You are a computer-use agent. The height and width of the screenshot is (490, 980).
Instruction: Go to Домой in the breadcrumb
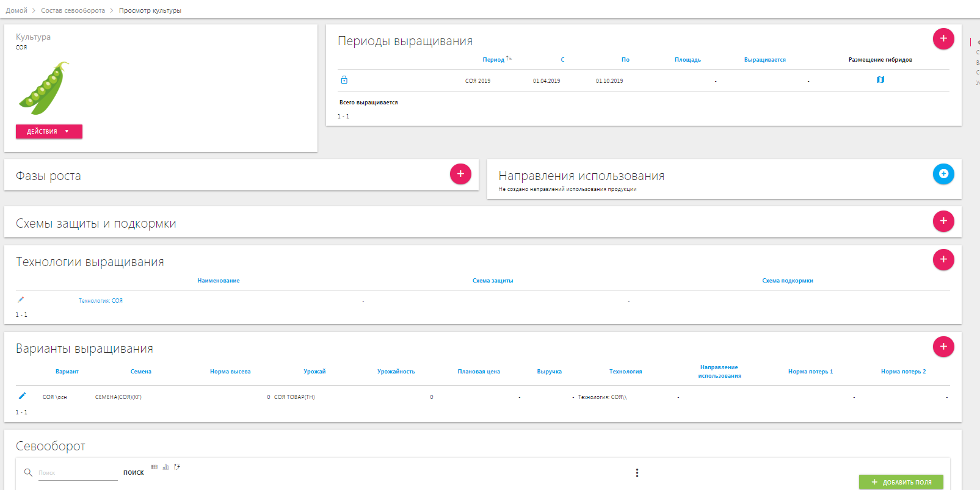tap(16, 10)
